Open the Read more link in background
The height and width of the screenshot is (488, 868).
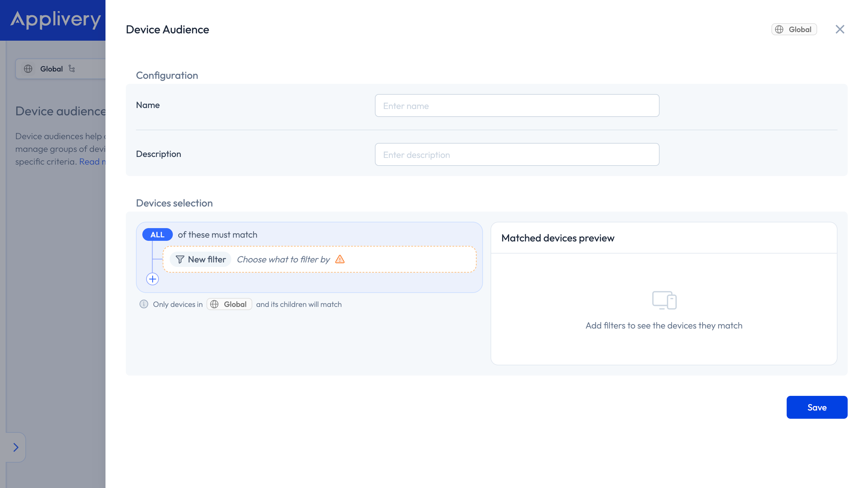(x=92, y=162)
